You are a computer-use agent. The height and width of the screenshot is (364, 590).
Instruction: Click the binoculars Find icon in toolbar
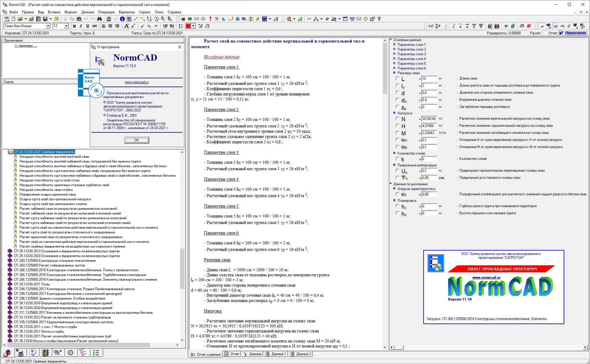99,19
